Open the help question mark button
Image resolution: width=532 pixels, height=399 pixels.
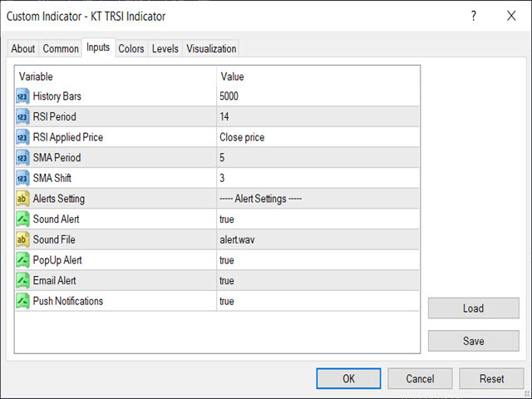coord(474,16)
